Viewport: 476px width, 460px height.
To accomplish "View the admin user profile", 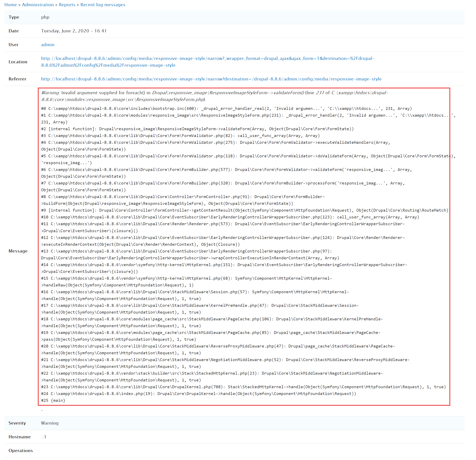I will [x=48, y=44].
